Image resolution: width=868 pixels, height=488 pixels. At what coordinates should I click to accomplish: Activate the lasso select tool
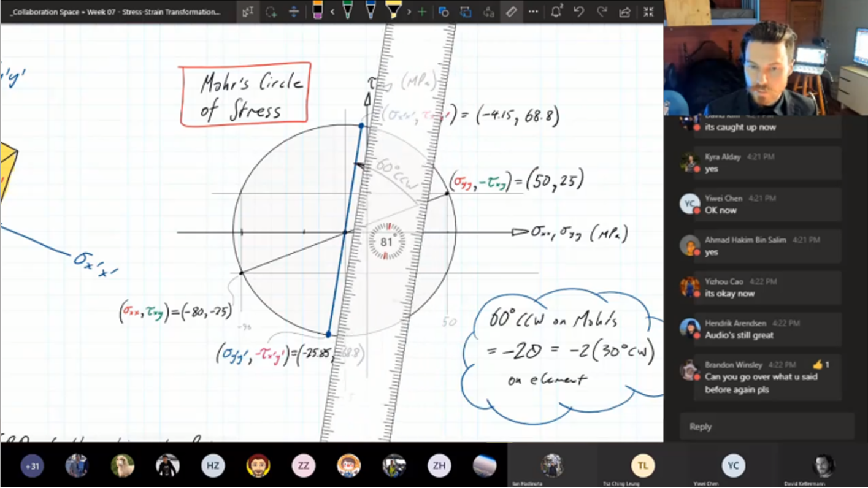[271, 12]
